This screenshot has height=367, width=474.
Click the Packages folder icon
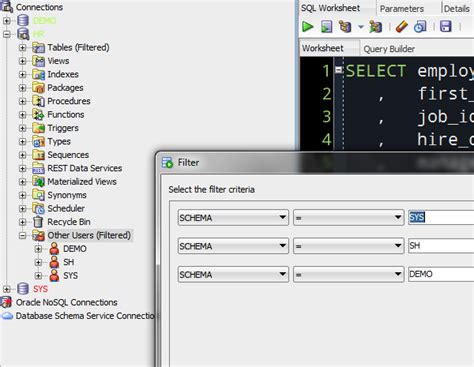pos(39,88)
